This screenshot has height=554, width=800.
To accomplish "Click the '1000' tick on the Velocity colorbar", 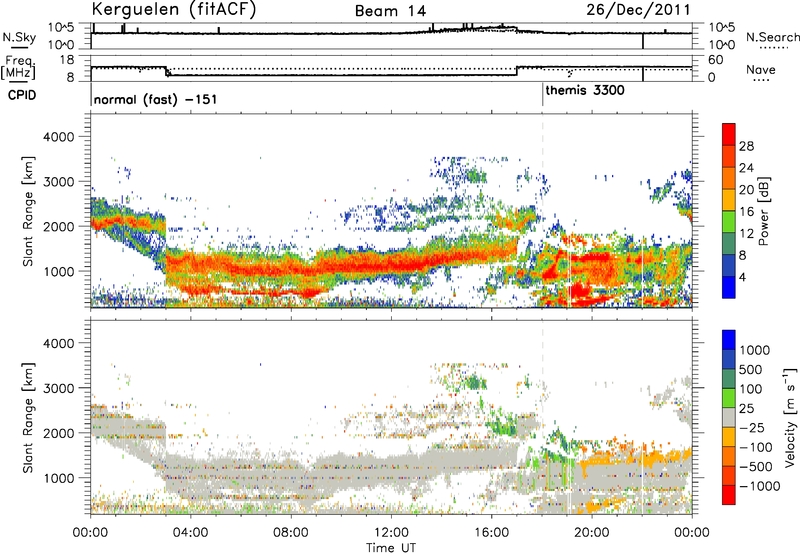I will point(754,350).
